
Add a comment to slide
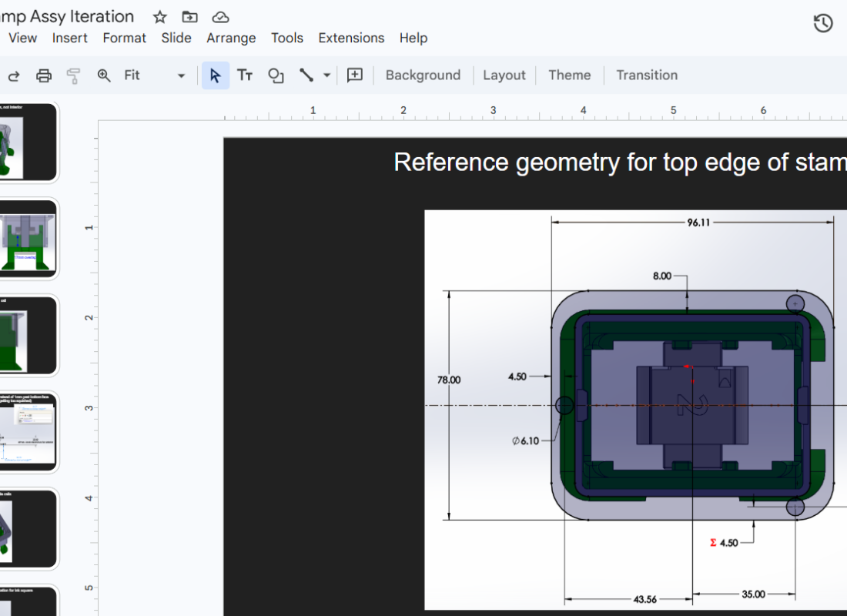pyautogui.click(x=355, y=75)
